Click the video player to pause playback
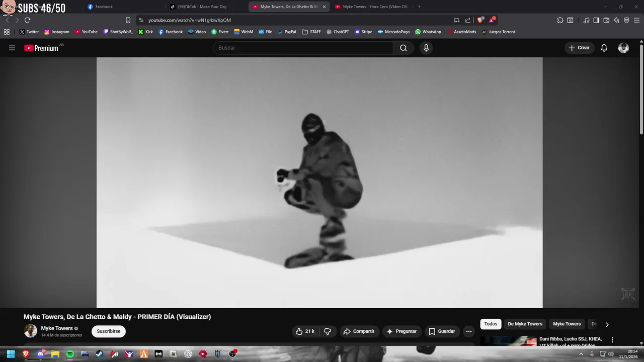Viewport: 644px width, 362px height. 319,183
